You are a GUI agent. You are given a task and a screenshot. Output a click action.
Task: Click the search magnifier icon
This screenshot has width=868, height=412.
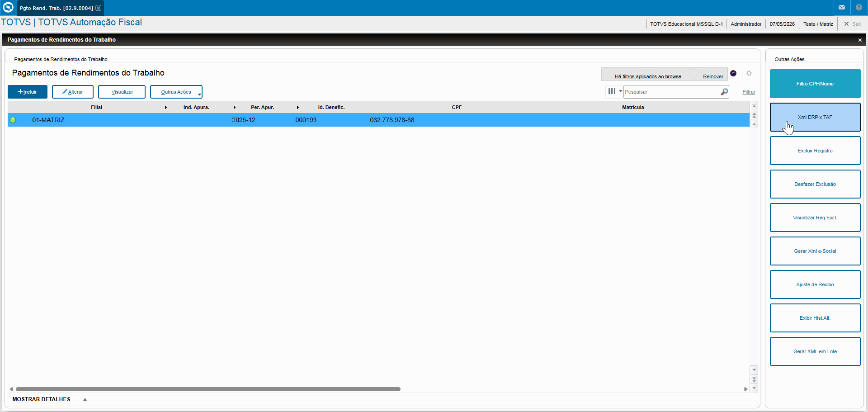click(724, 92)
